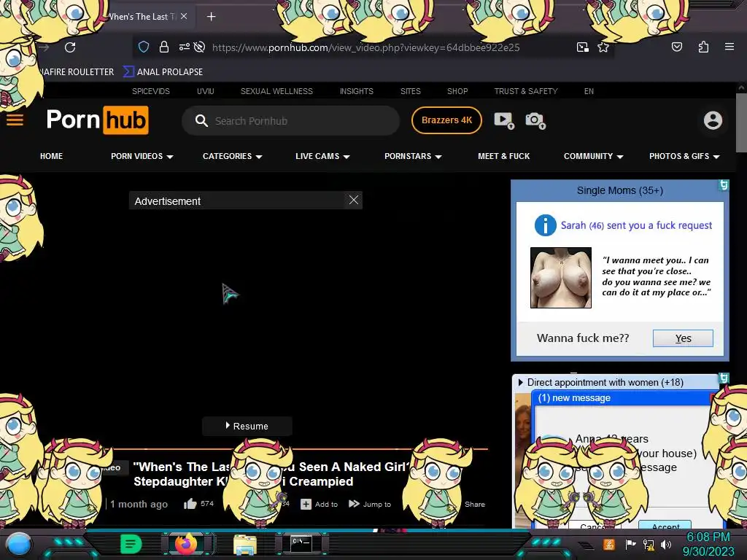The height and width of the screenshot is (560, 747).
Task: Open the TRUST & SAFETY link
Action: tap(525, 91)
